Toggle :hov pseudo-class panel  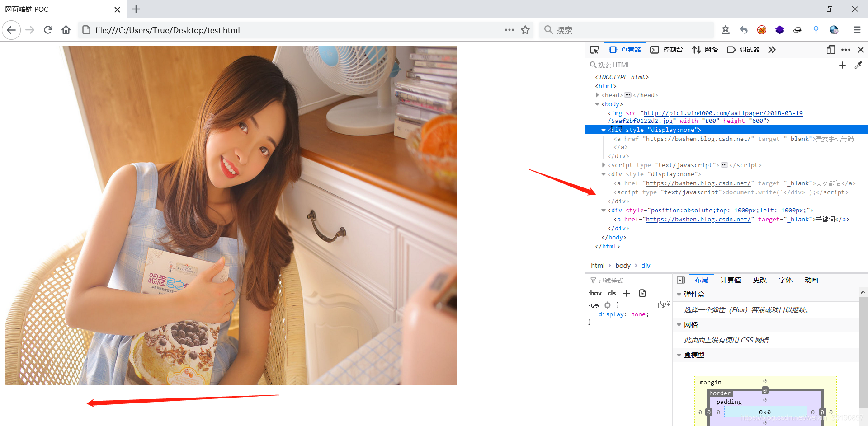point(595,293)
